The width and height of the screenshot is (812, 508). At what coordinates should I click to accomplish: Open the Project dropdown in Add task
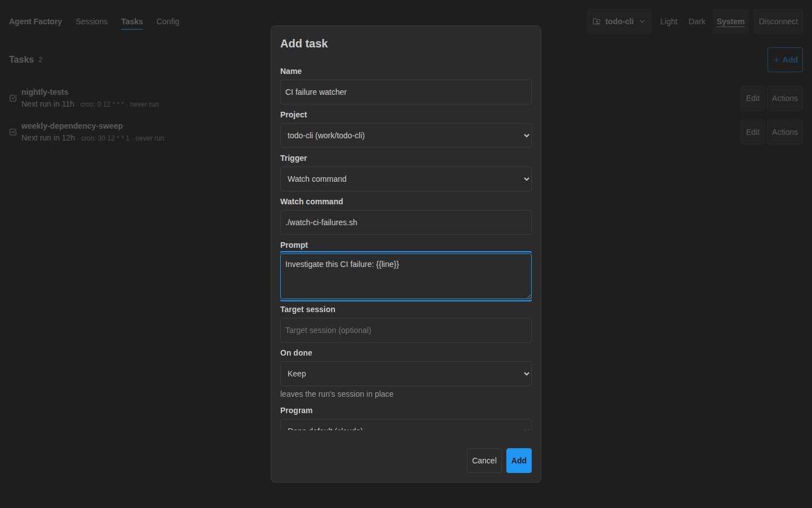406,135
